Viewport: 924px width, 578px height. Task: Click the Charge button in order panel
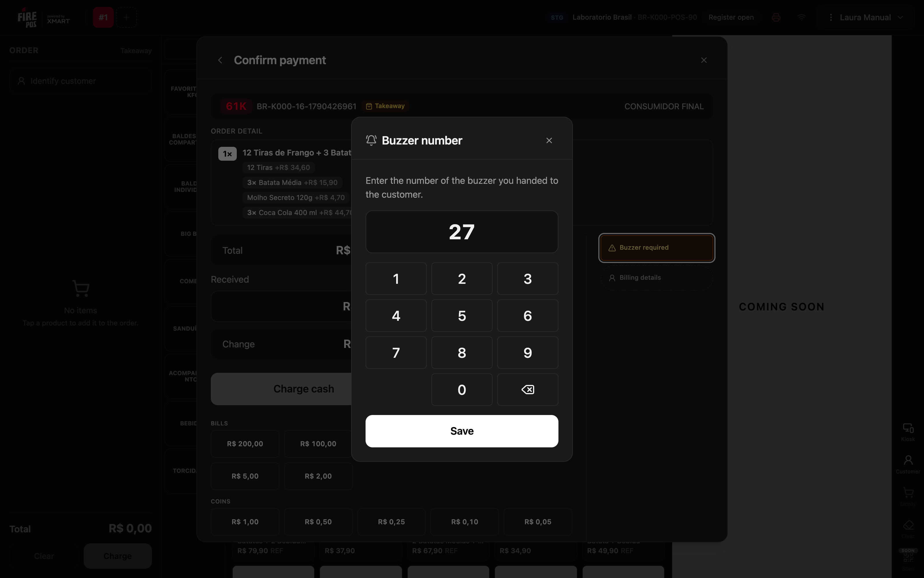118,556
